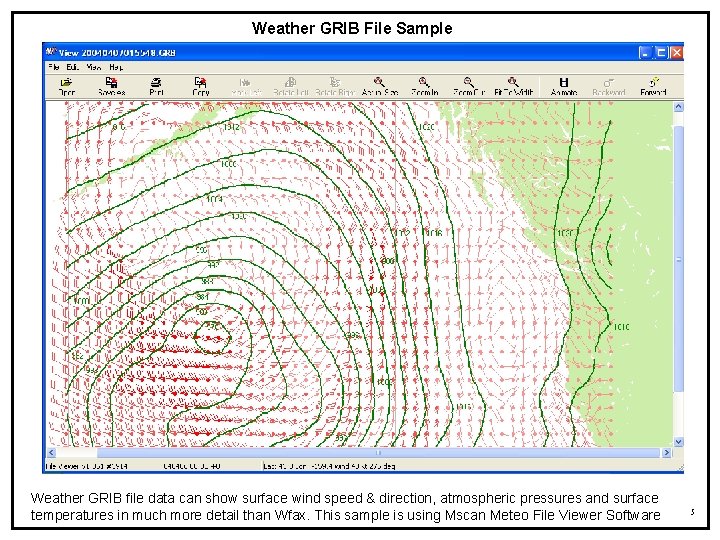
Task: Open the View menu
Action: point(94,67)
